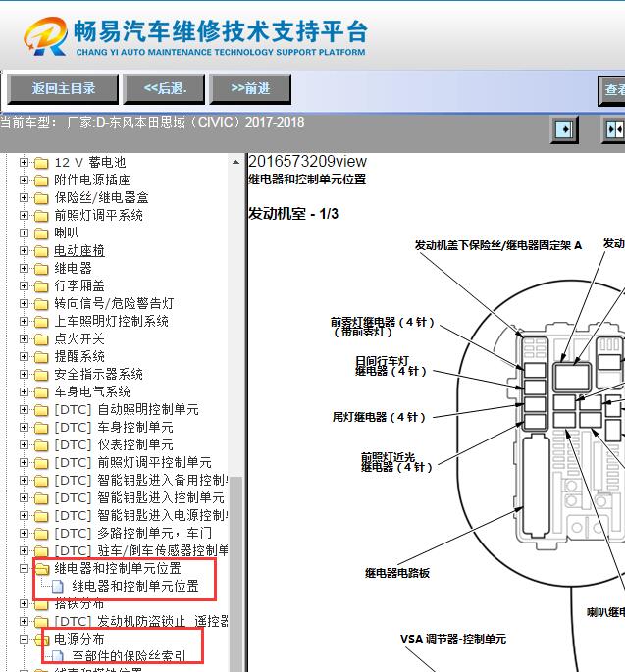Collapse the 电源分布 folder

tap(24, 639)
